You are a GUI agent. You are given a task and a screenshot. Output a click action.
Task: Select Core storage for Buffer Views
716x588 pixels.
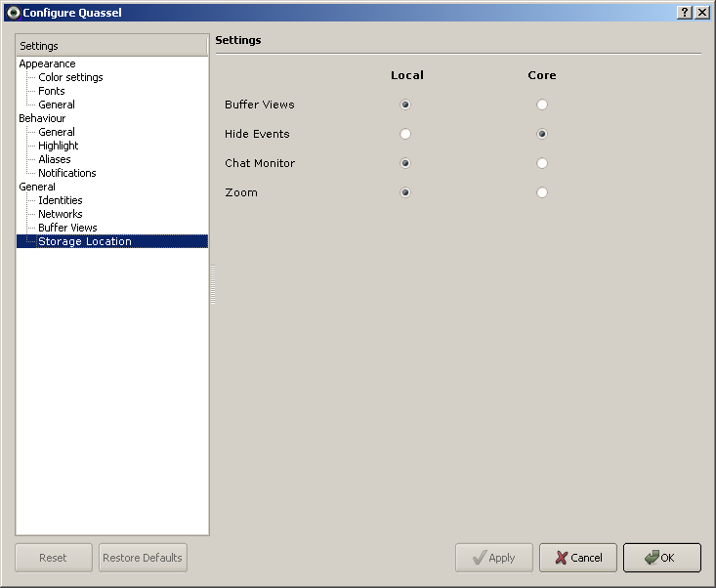(x=542, y=105)
